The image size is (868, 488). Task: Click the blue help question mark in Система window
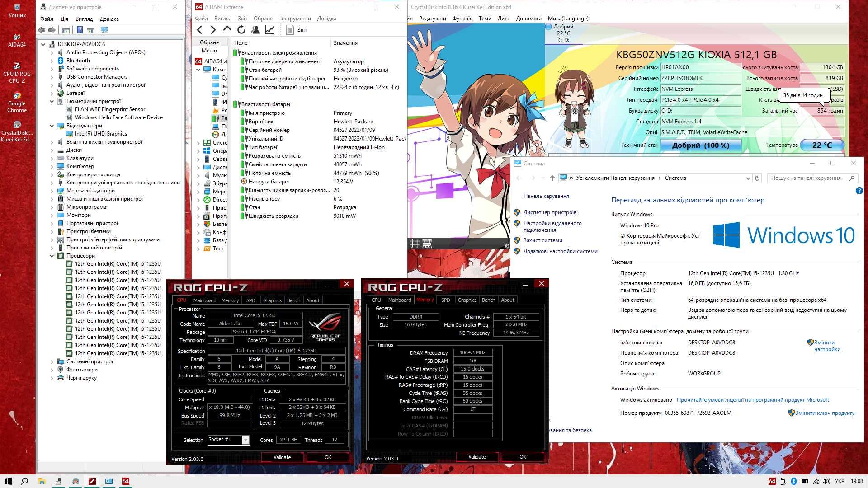pos(859,191)
